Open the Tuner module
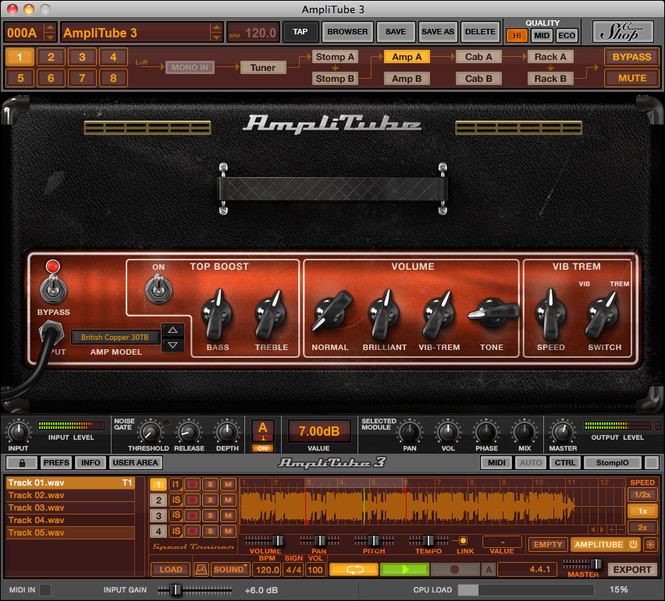This screenshot has width=665, height=601. 263,67
